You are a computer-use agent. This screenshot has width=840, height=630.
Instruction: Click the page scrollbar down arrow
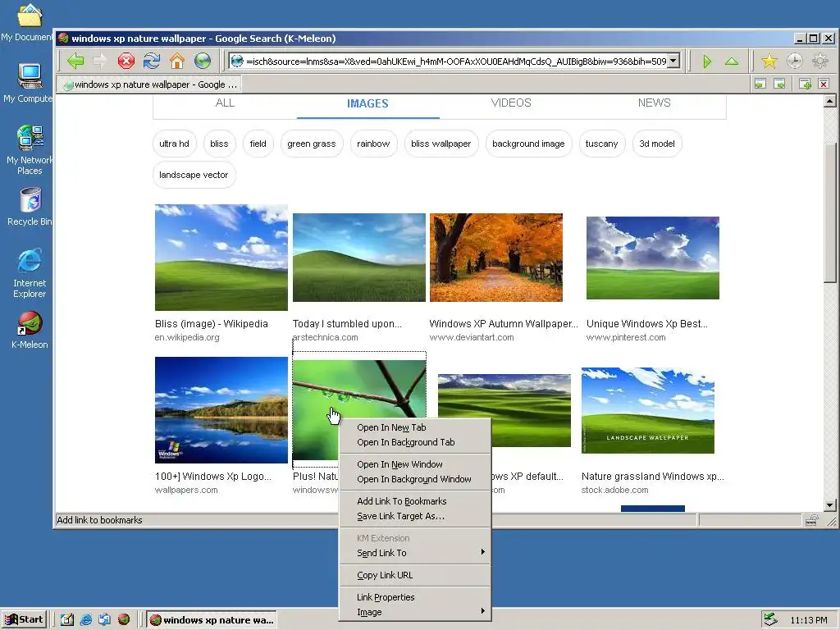coord(830,504)
